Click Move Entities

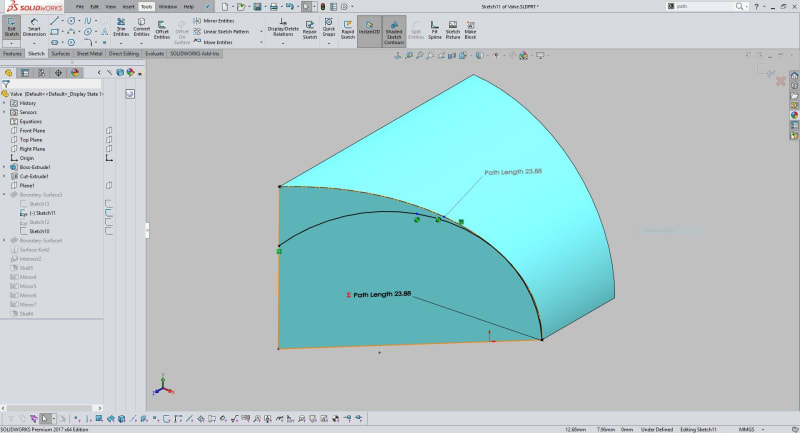pyautogui.click(x=213, y=42)
